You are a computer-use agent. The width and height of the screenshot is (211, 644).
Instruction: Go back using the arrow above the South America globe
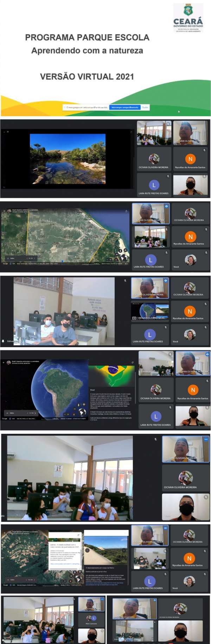pos(4,362)
